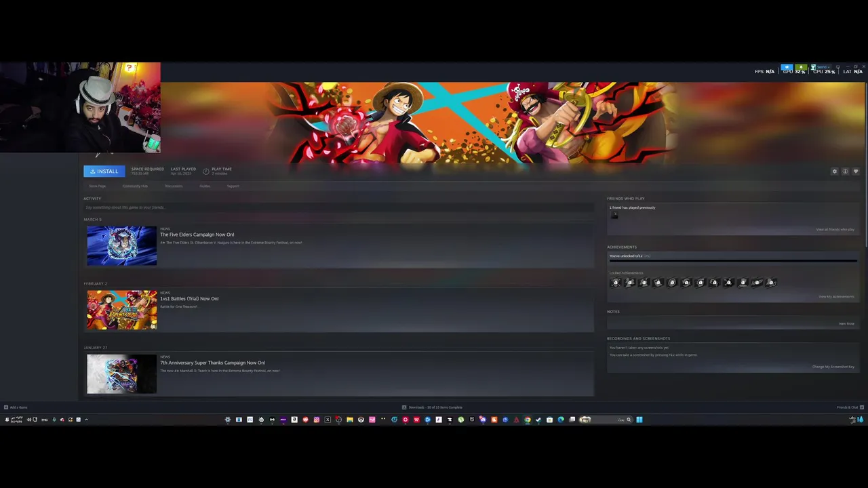The height and width of the screenshot is (488, 868).
Task: Open the Community Hub tab
Action: point(135,186)
